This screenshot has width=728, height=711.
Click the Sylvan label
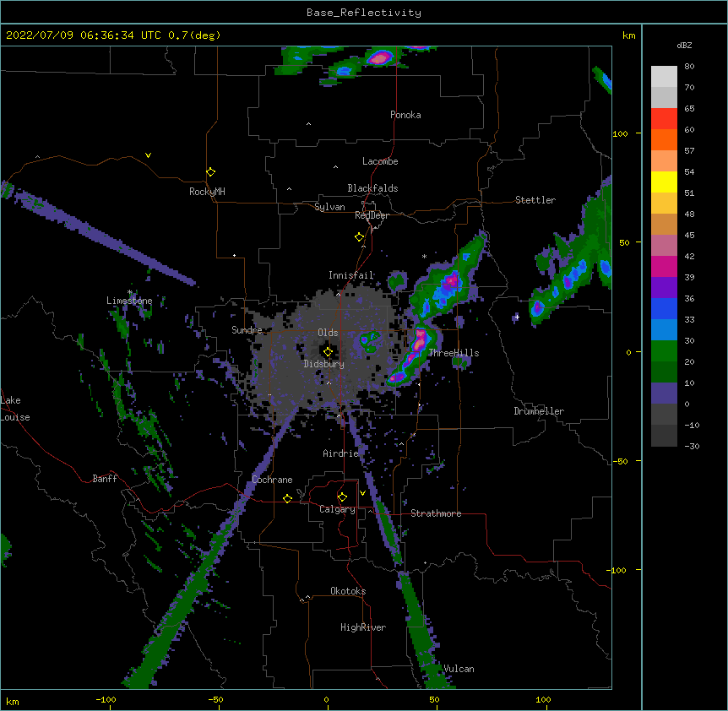tap(329, 207)
